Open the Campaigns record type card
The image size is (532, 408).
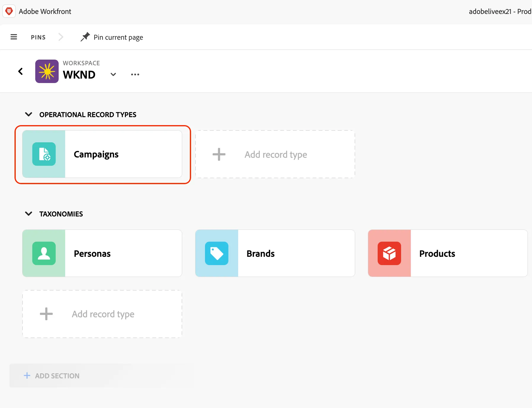tap(102, 154)
